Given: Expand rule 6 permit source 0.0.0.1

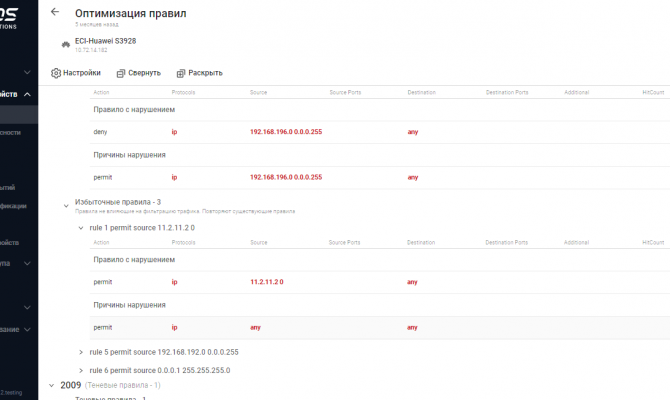Looking at the screenshot, I should tap(80, 371).
